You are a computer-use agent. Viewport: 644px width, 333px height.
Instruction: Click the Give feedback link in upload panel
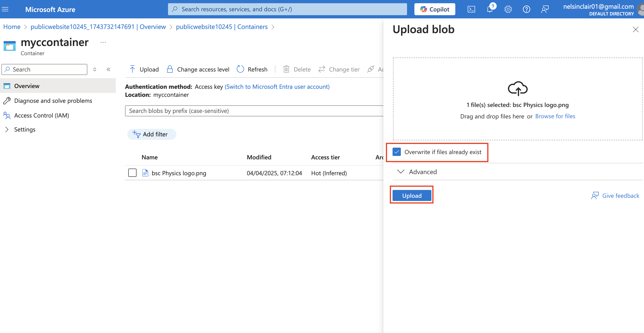pos(615,196)
